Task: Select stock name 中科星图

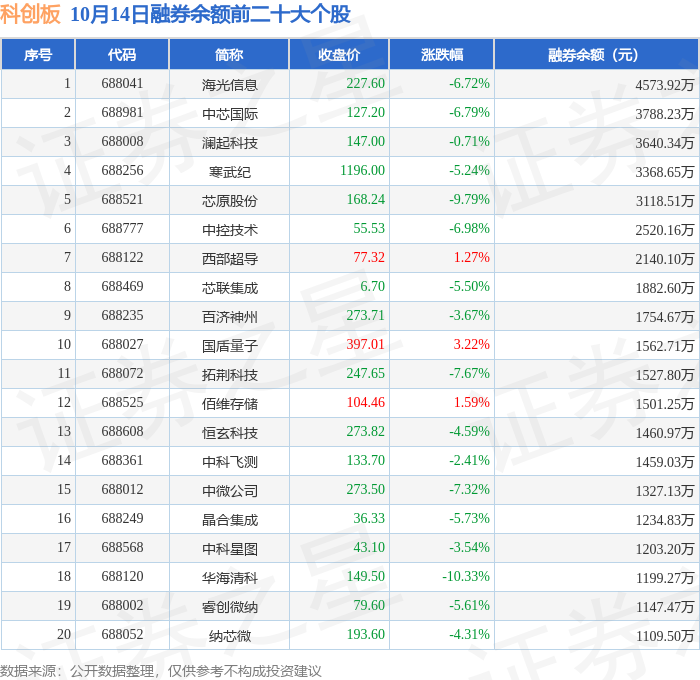Action: pos(229,549)
